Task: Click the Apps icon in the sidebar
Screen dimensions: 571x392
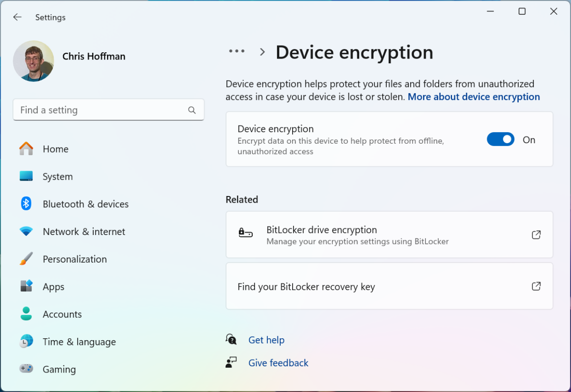Action: click(x=26, y=286)
